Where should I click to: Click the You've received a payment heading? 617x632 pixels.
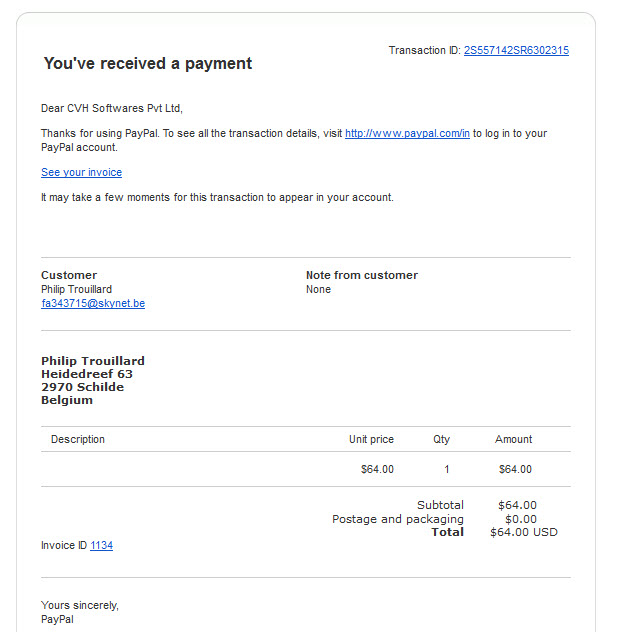point(148,64)
